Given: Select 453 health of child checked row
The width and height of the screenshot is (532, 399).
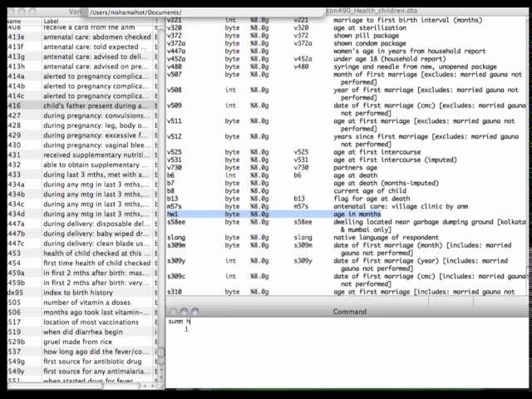Looking at the screenshot, I should pos(82,254).
